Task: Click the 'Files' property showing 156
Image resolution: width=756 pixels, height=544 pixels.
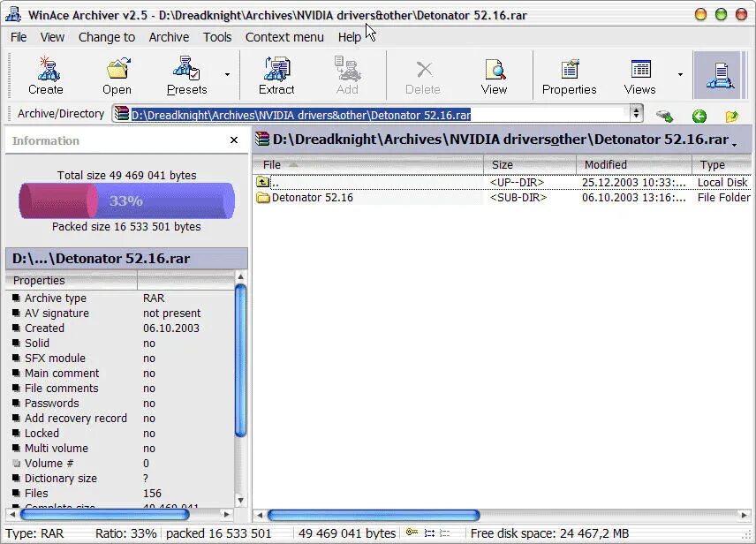Action: click(120, 493)
